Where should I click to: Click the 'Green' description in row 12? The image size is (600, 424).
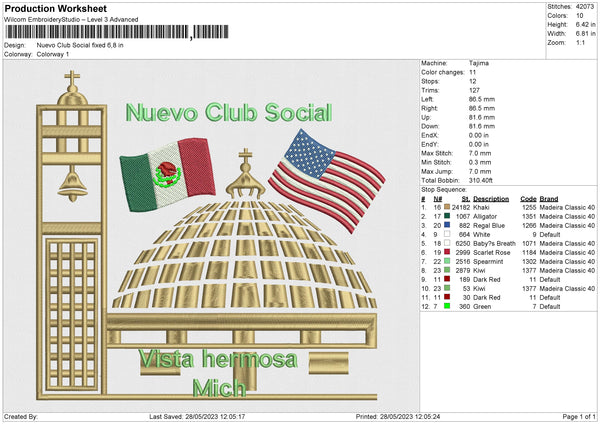pos(482,307)
